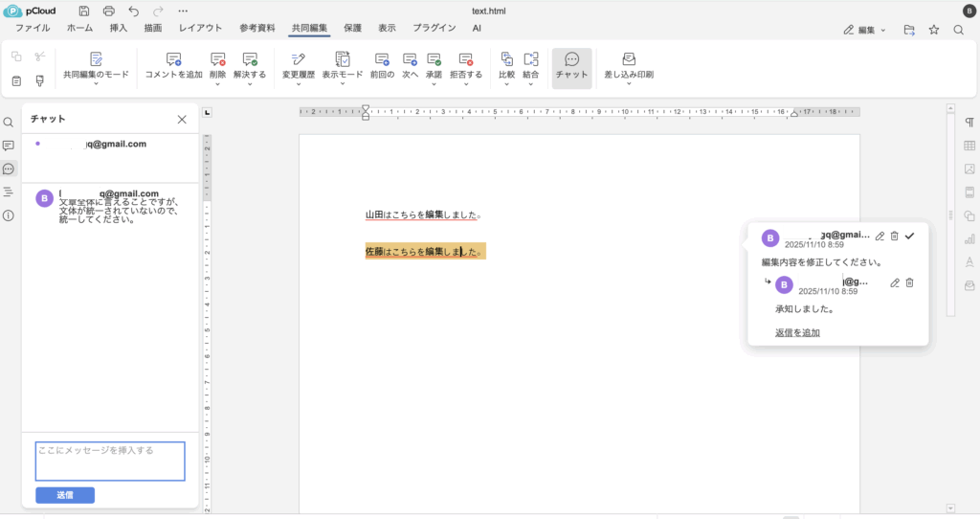Mark the comment as resolved with checkmark

(x=910, y=236)
